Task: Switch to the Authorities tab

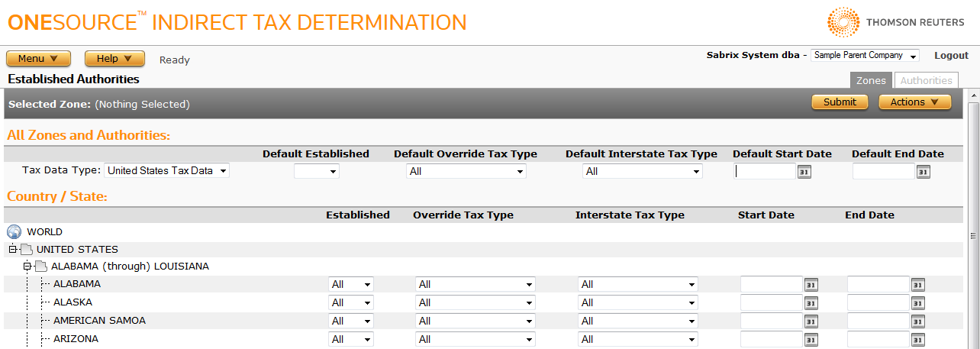Action: tap(926, 80)
